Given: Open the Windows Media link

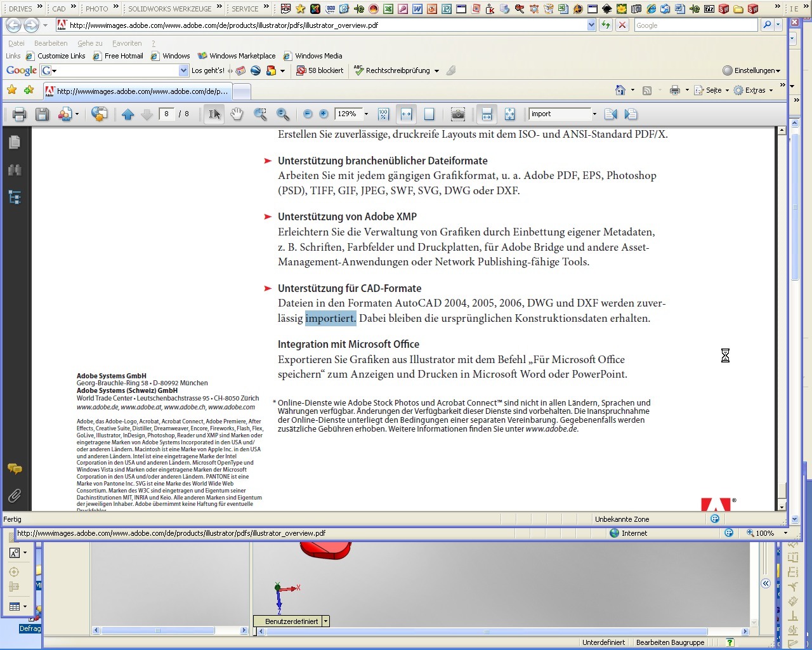Looking at the screenshot, I should tap(313, 56).
